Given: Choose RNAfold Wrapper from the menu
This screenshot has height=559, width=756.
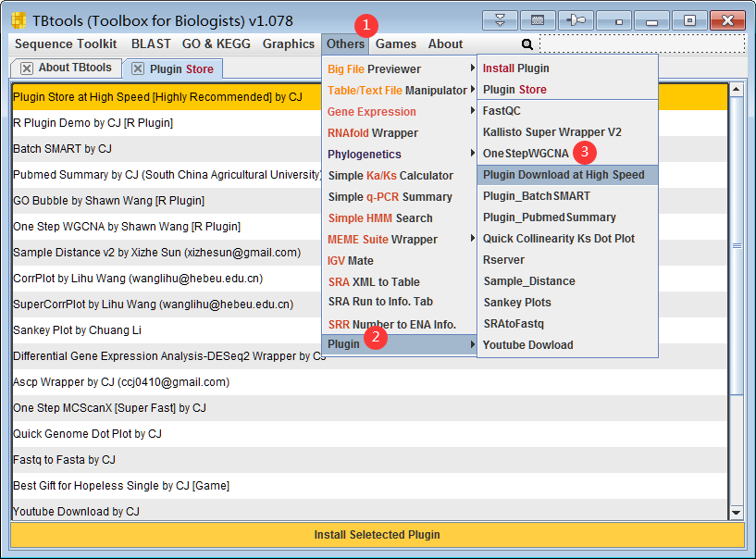Looking at the screenshot, I should (399, 132).
